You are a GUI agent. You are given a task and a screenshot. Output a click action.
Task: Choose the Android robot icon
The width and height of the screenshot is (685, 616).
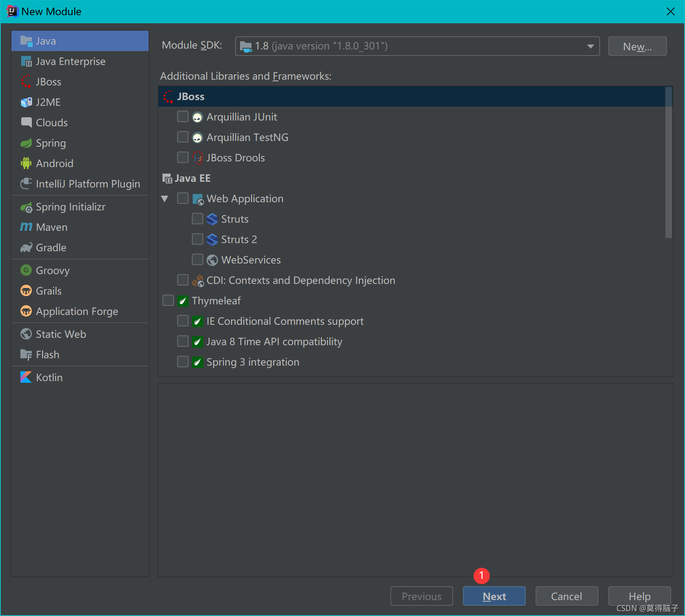coord(26,163)
